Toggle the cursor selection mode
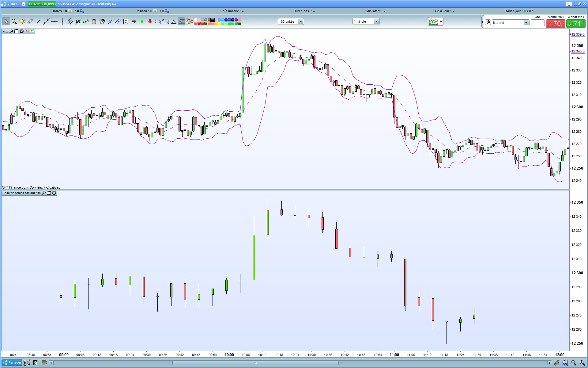Viewport: 588px width, 368px height. pos(6,21)
